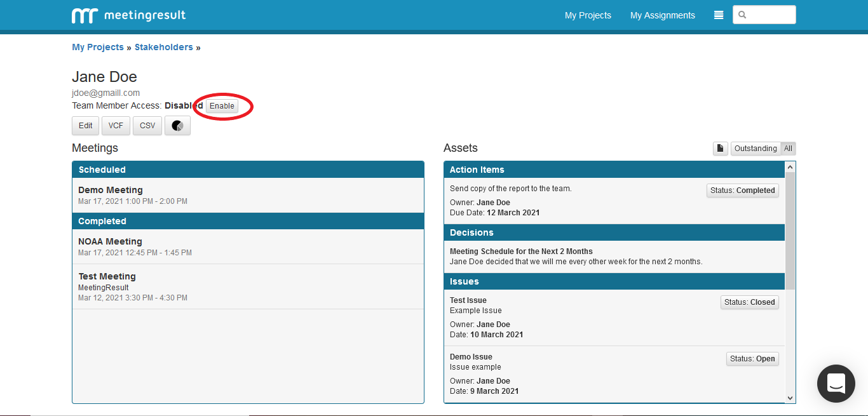
Task: Click the Assets panel scrollbar down arrow
Action: pyautogui.click(x=790, y=398)
